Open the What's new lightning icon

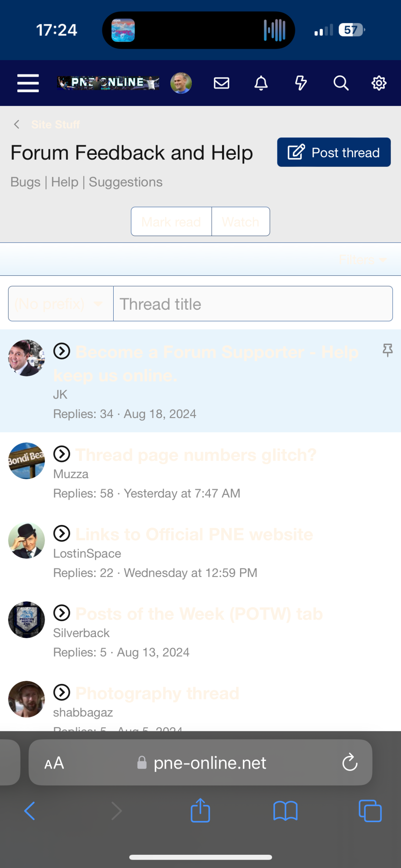tap(301, 83)
